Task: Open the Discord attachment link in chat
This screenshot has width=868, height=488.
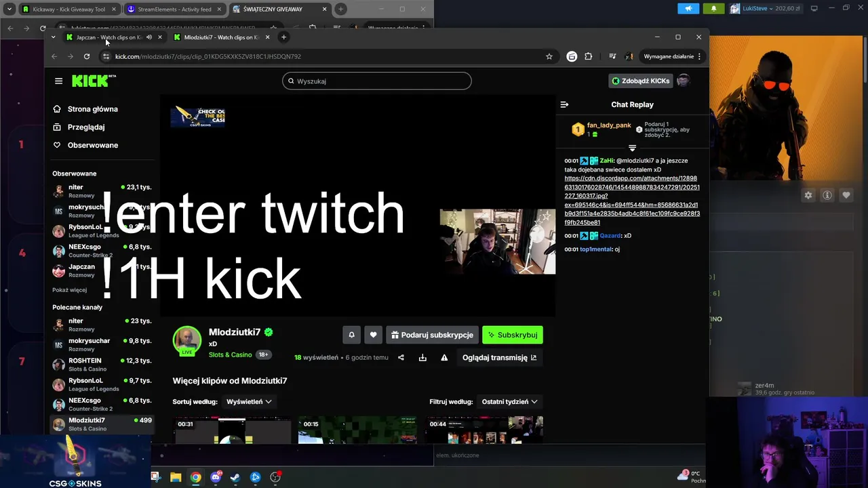Action: coord(632,200)
